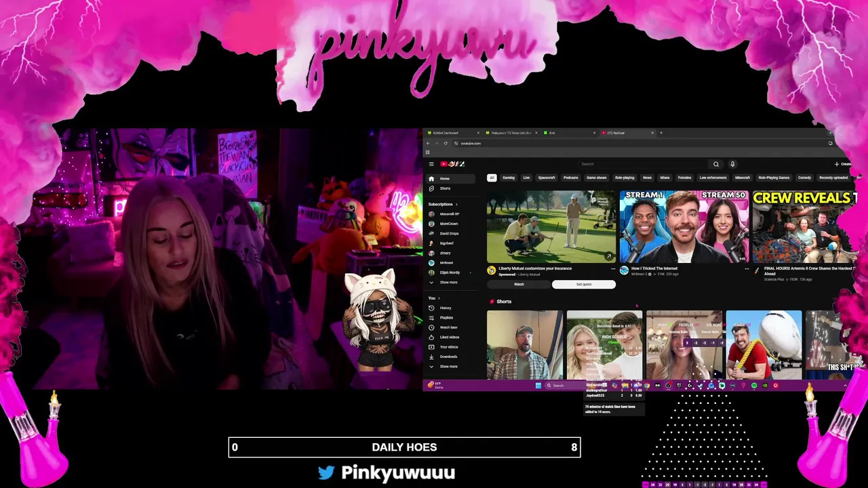Click the Chrome taskbar icon

(x=646, y=386)
